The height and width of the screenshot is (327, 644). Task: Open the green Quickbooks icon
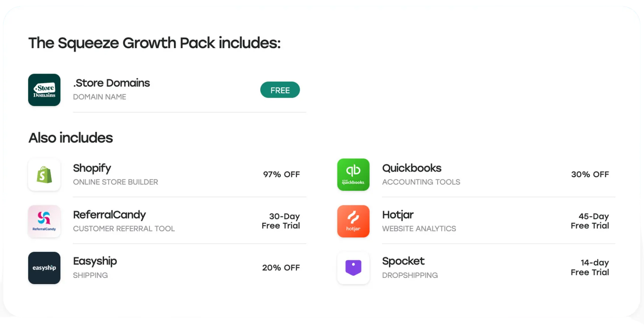(353, 175)
